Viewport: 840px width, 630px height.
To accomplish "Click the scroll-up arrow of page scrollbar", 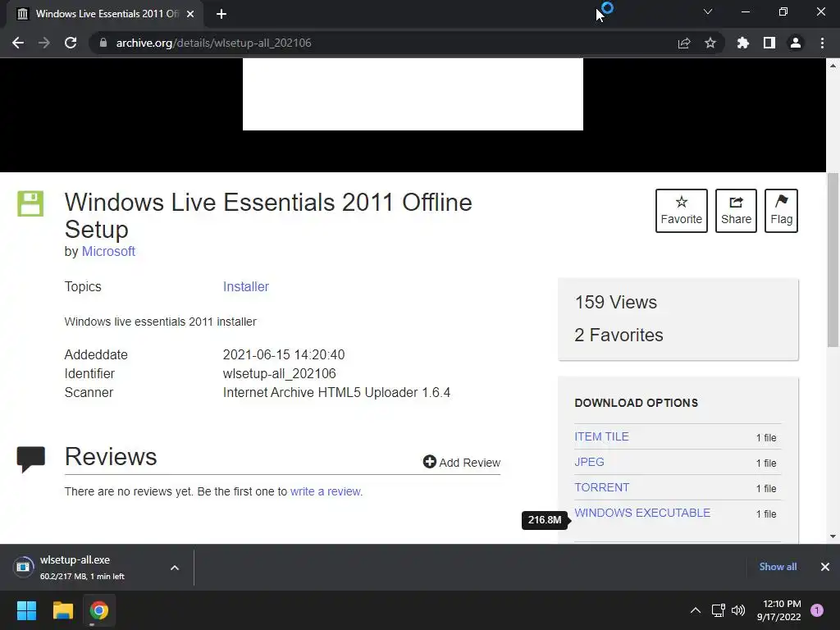I will 833,66.
